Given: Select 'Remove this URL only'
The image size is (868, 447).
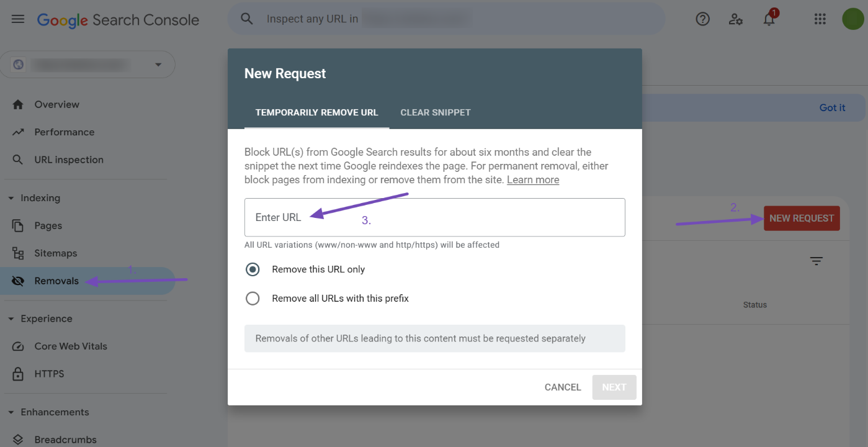Looking at the screenshot, I should click(x=253, y=269).
